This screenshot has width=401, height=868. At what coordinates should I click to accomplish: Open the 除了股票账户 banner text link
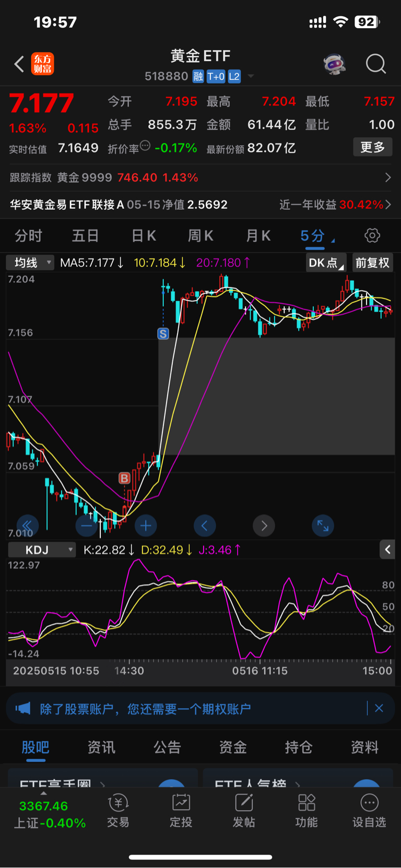[146, 708]
